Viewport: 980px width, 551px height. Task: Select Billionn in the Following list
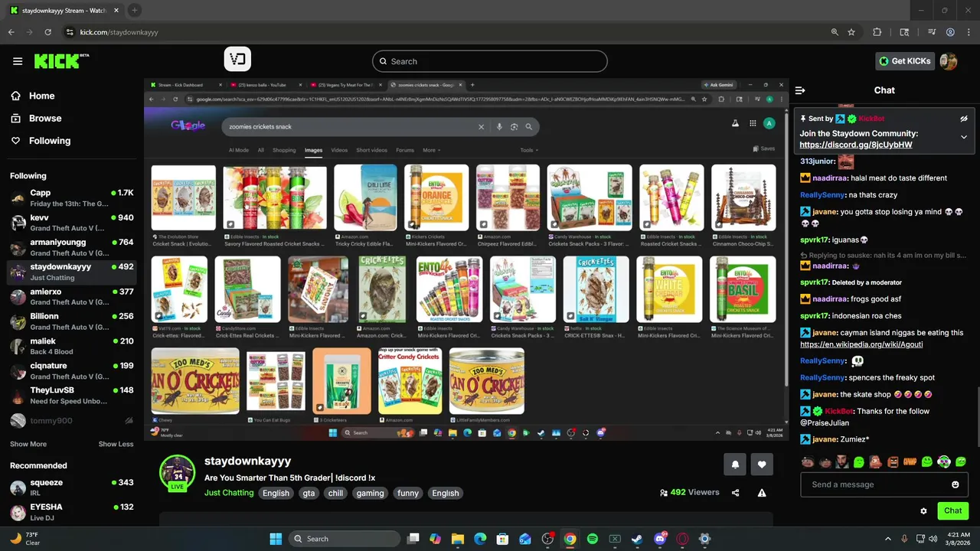point(72,321)
